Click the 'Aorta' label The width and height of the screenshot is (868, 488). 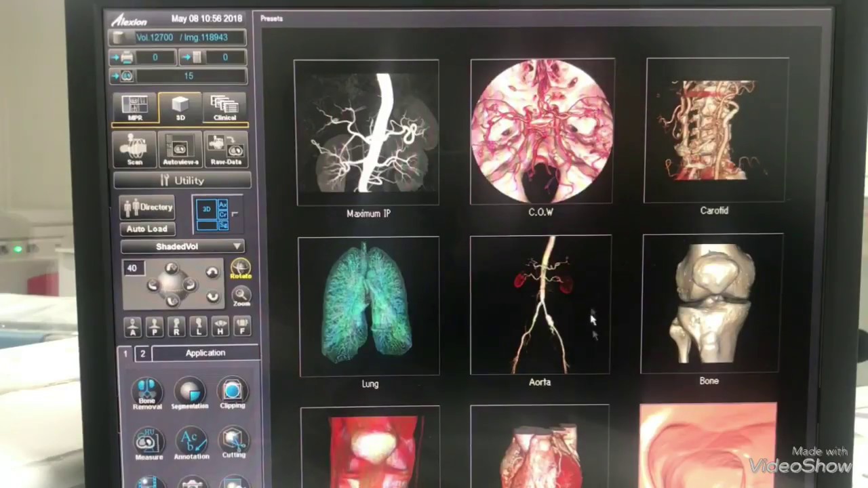point(540,382)
